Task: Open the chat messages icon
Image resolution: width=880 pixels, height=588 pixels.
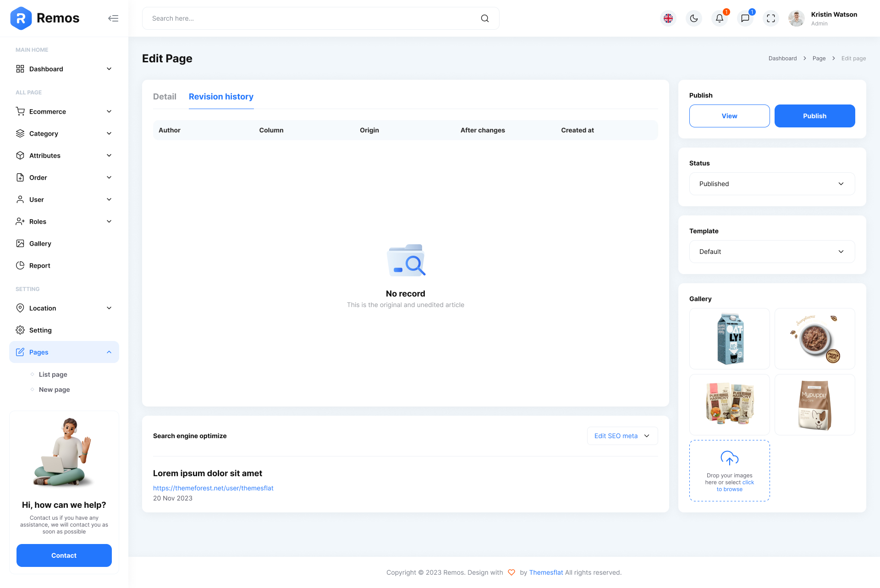Action: tap(745, 18)
